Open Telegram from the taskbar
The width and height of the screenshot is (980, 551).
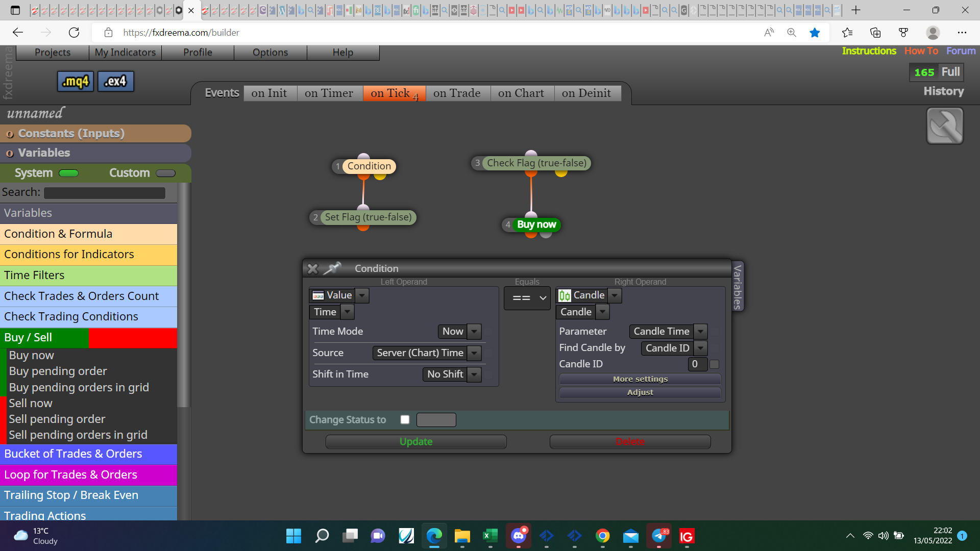(x=658, y=536)
